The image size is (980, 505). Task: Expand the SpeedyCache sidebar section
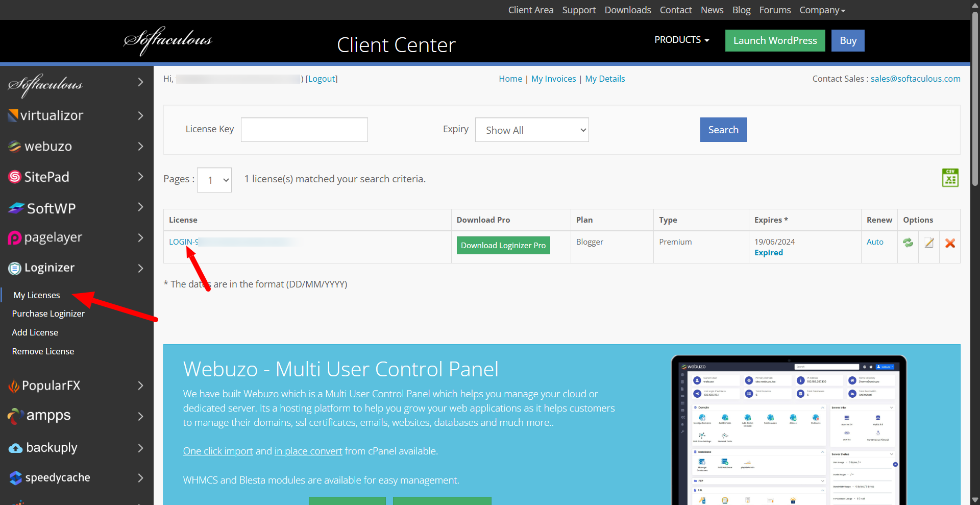141,478
